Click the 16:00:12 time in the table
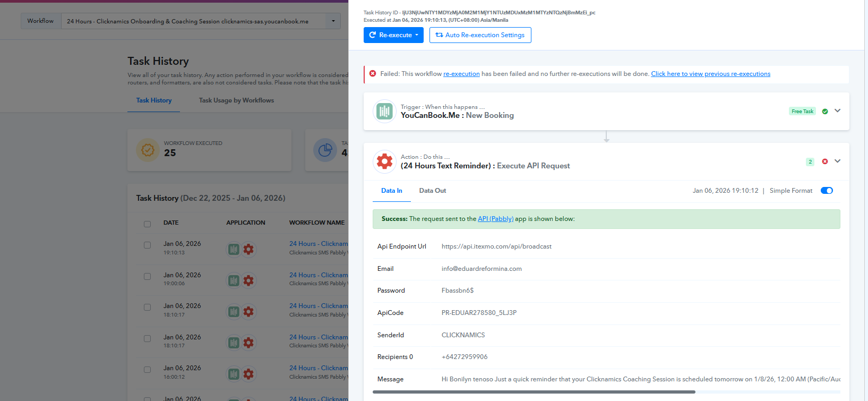Image resolution: width=868 pixels, height=401 pixels. point(174,377)
